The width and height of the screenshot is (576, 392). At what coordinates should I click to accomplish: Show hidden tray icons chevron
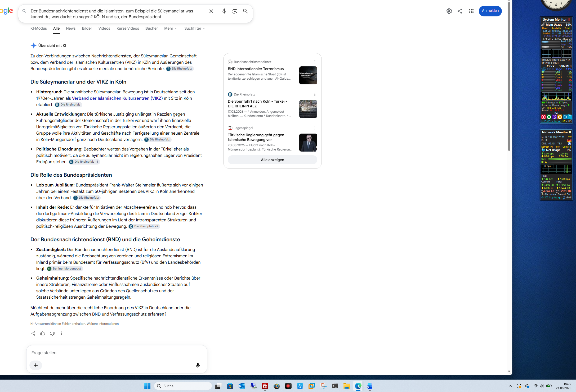pyautogui.click(x=510, y=386)
